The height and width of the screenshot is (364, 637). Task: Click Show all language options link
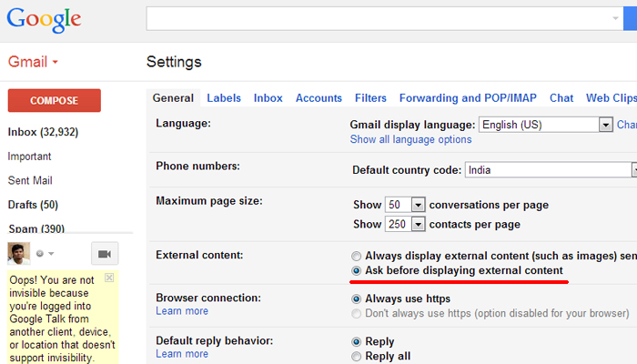click(410, 139)
